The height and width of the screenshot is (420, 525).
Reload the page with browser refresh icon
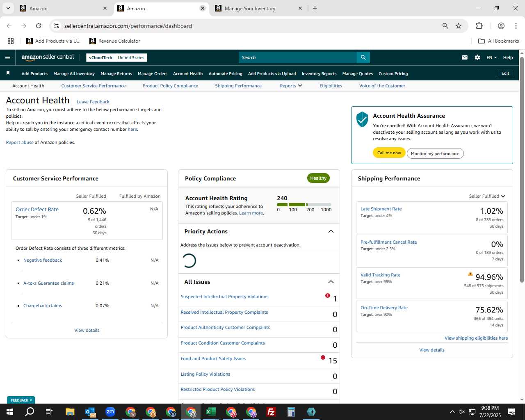point(39,26)
